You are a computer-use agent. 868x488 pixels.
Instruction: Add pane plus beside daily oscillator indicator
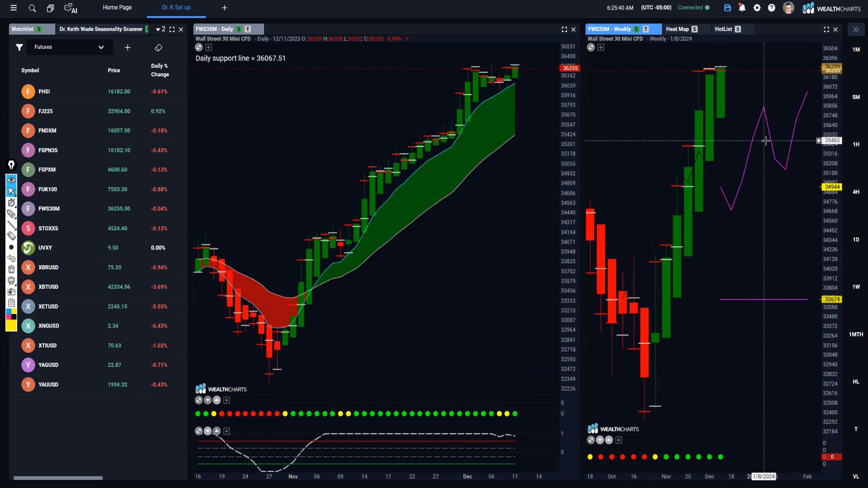tap(226, 432)
